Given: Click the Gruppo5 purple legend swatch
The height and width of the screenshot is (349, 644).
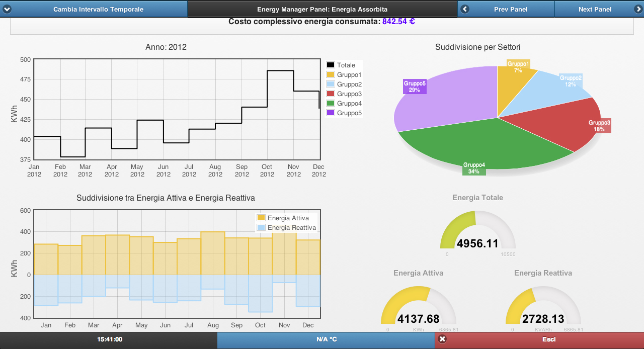Looking at the screenshot, I should 331,113.
